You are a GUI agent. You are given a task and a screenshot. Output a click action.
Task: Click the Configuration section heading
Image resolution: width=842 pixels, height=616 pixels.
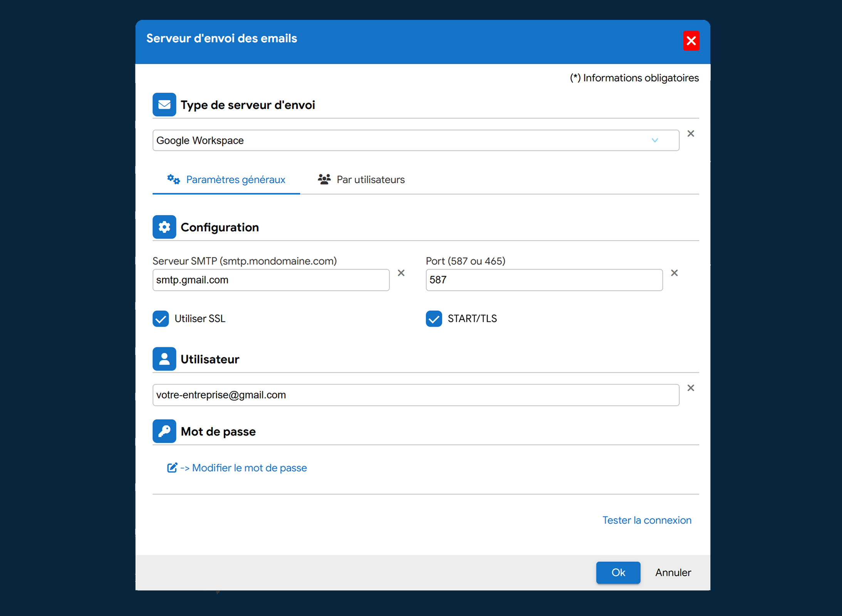(220, 227)
